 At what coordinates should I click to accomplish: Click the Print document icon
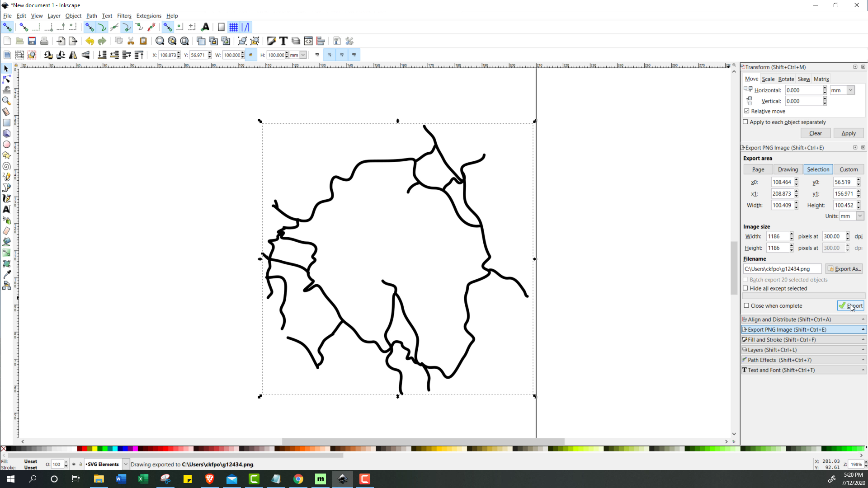(x=44, y=41)
